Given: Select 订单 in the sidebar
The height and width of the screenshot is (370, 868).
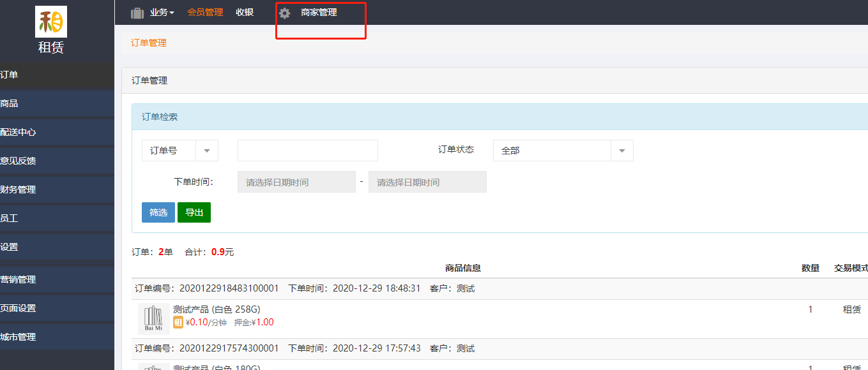Looking at the screenshot, I should [57, 75].
